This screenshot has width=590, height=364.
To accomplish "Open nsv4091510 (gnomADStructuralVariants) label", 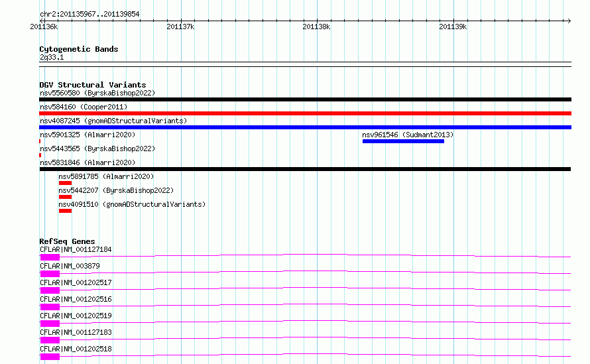I will [x=132, y=204].
